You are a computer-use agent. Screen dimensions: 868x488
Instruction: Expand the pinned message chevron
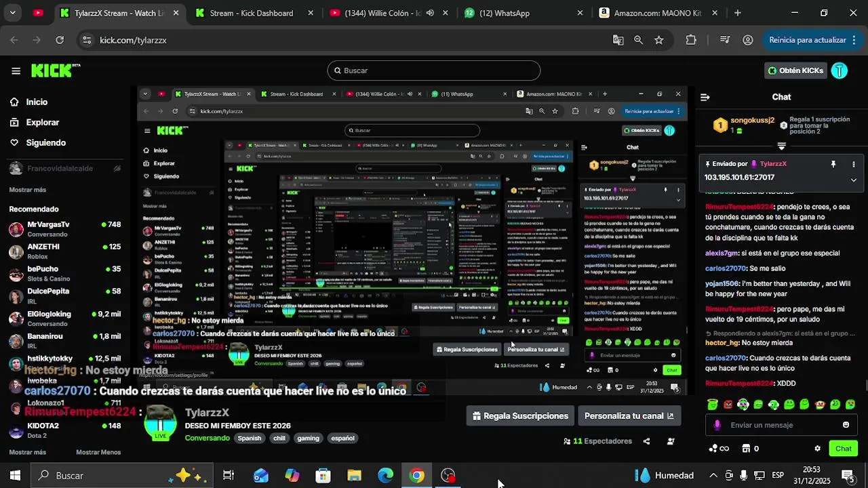coord(854,180)
